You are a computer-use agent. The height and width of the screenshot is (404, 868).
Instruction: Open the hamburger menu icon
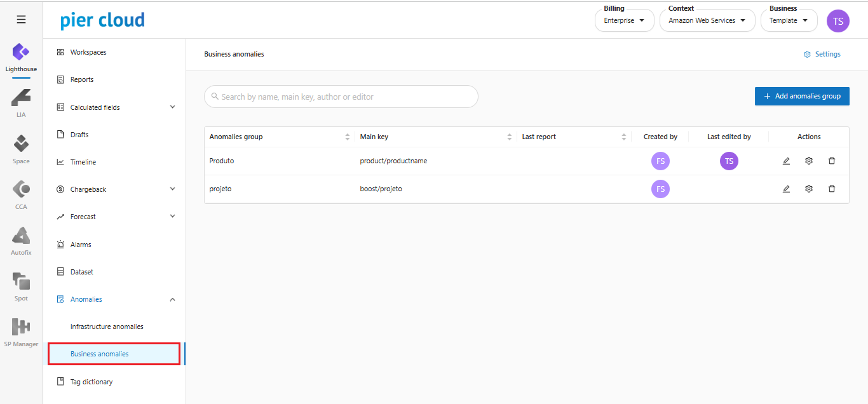coord(21,20)
